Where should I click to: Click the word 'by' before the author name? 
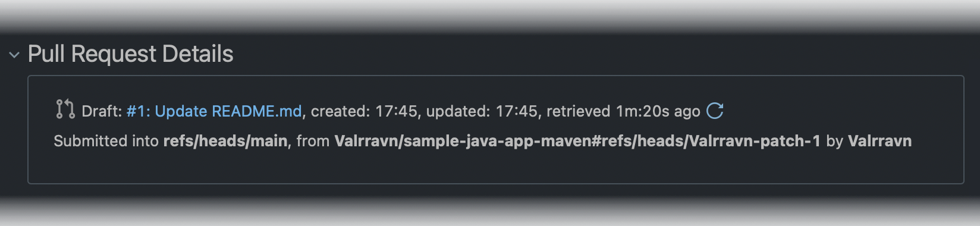point(834,141)
